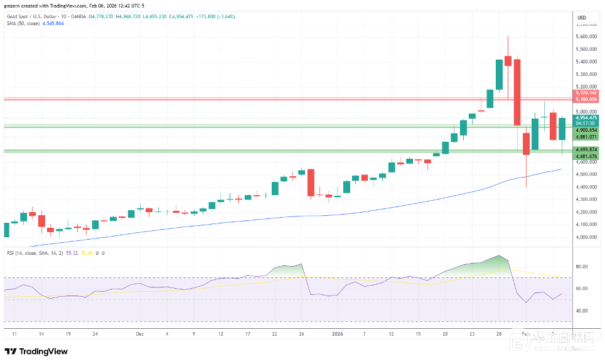Click the Dec label on time axis
Image resolution: width=605 pixels, height=364 pixels.
[139, 335]
